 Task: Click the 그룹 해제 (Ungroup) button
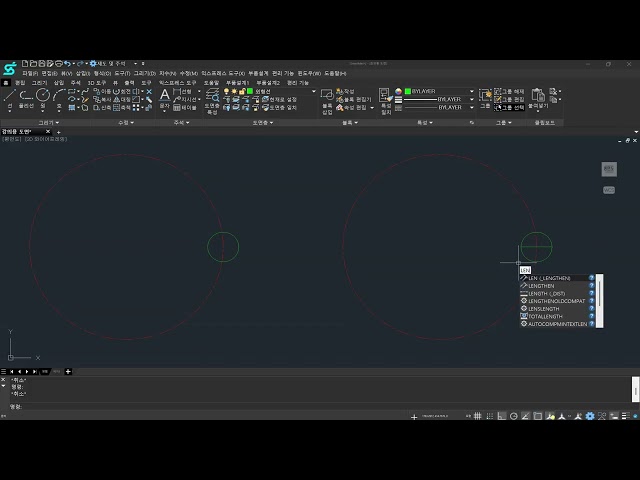pyautogui.click(x=509, y=91)
